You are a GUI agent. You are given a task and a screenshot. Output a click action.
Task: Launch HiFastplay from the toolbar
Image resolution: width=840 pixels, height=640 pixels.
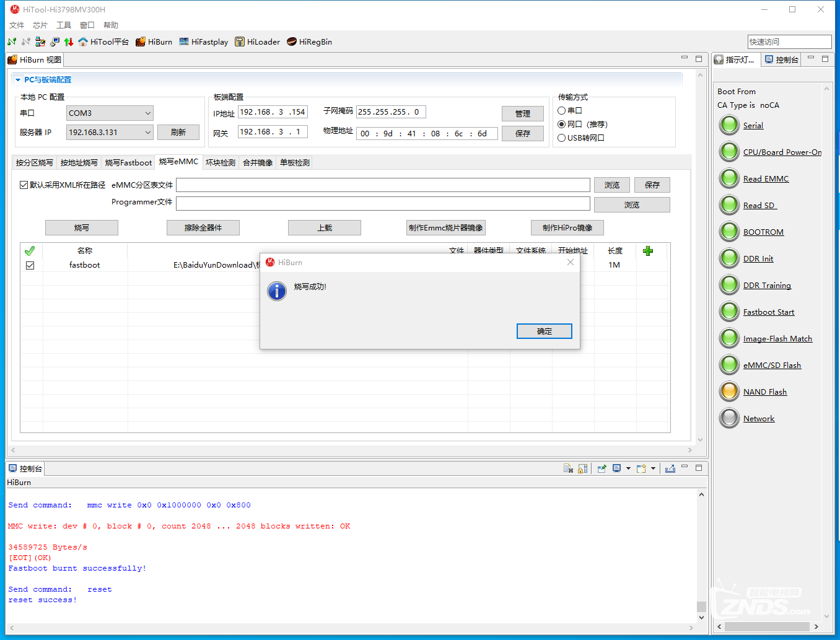pyautogui.click(x=203, y=42)
